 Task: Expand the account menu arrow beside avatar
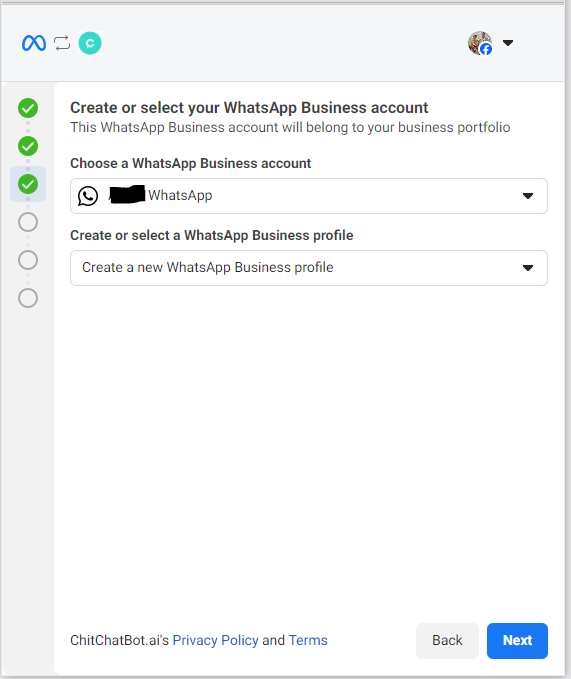coord(508,43)
